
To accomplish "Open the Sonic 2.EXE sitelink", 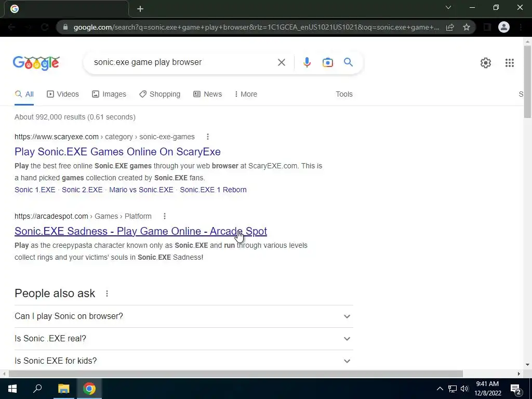I will coord(82,190).
